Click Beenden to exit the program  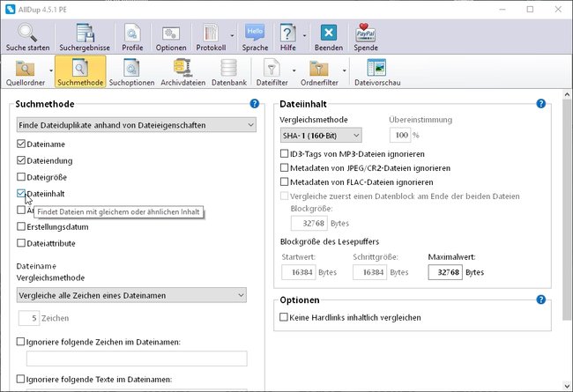(329, 37)
